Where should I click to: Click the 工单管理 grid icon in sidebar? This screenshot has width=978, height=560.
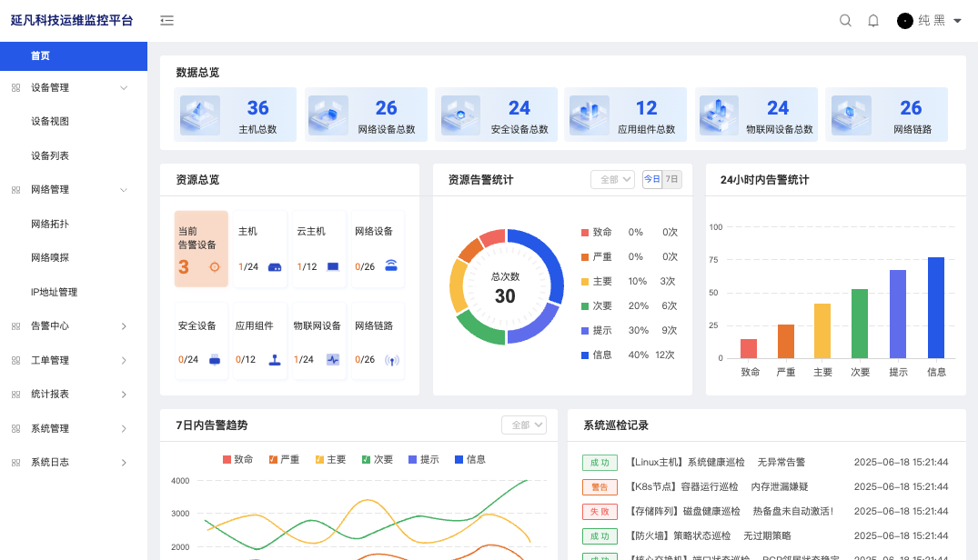point(16,361)
